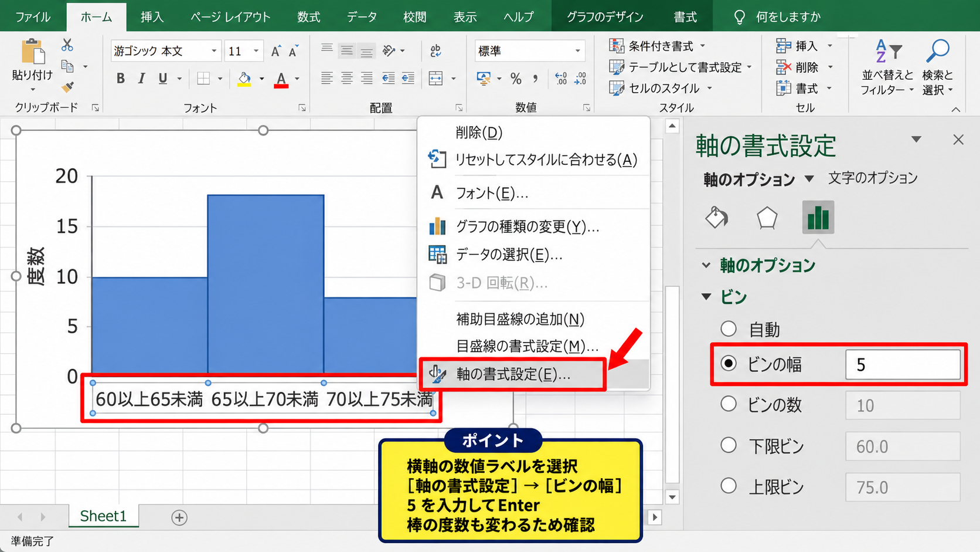Click the yellow fill color button
The height and width of the screenshot is (552, 980).
tap(244, 79)
